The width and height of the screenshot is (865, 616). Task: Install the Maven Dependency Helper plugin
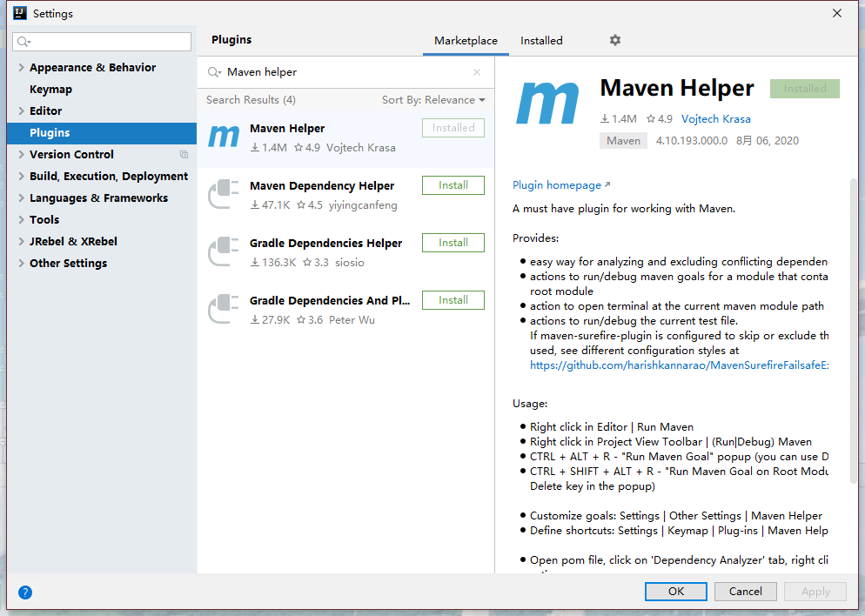pos(453,185)
